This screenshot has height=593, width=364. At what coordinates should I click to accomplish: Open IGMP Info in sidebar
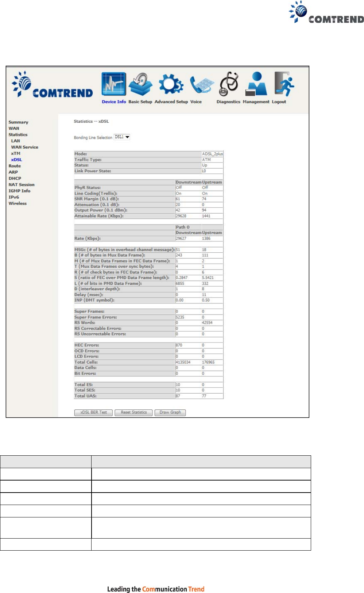(19, 191)
